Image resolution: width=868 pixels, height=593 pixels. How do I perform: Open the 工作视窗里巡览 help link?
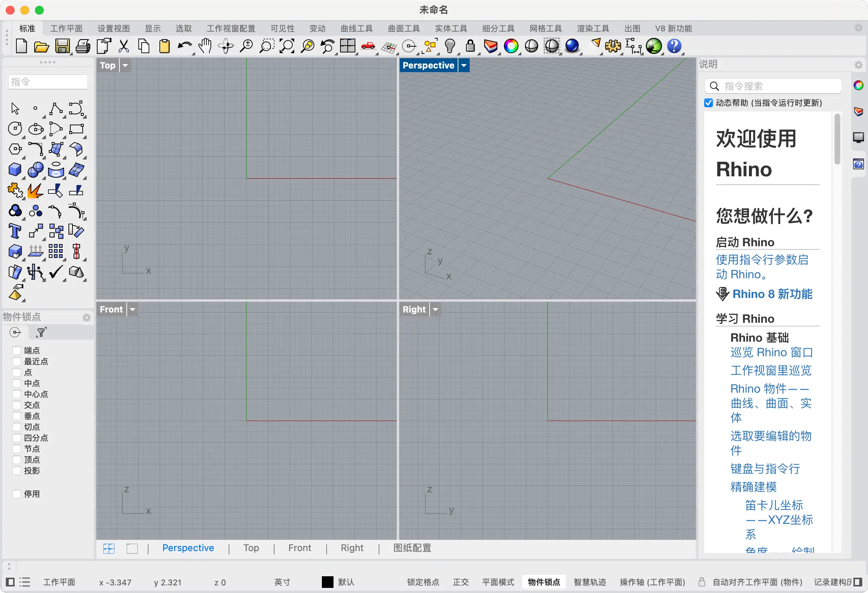pos(771,370)
